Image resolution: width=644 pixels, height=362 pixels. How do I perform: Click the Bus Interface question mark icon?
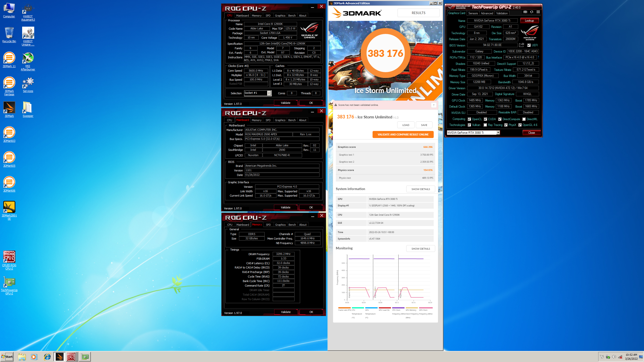tap(538, 57)
